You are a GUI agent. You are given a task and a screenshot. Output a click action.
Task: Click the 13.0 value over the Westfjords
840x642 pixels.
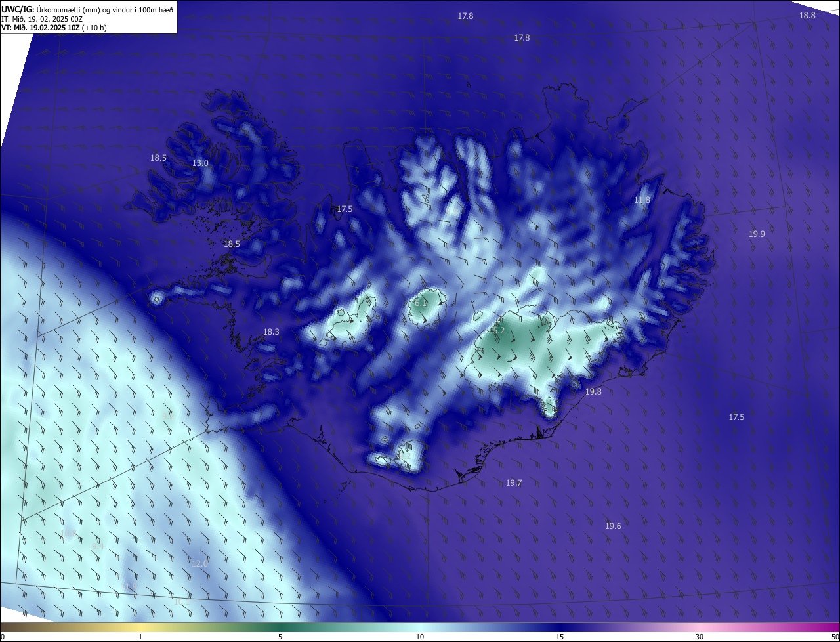point(200,163)
